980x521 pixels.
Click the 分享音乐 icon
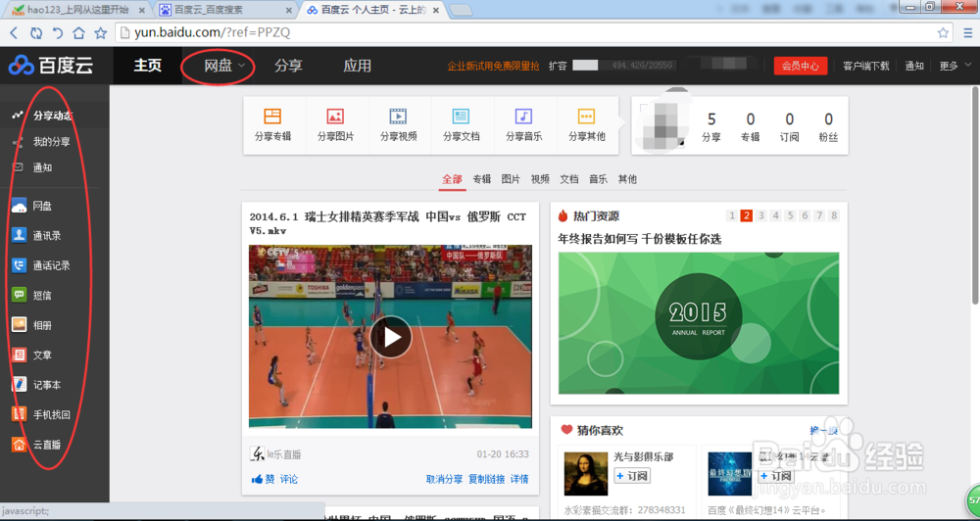click(523, 117)
